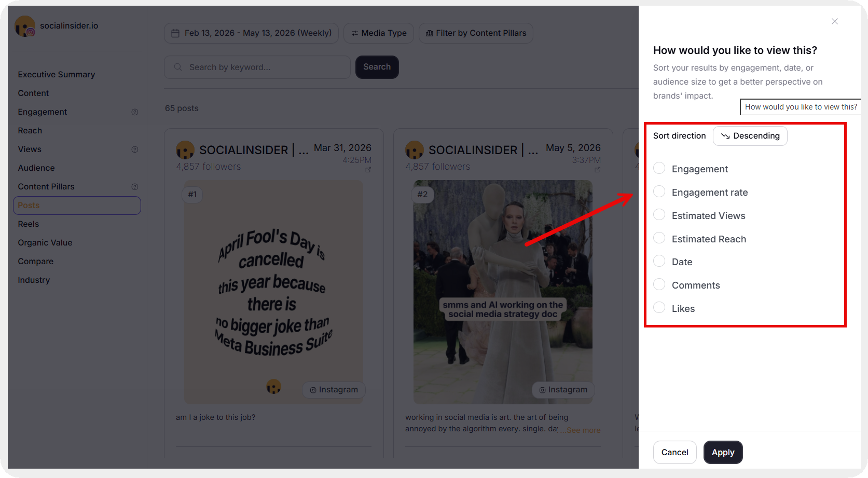This screenshot has width=868, height=478.
Task: Click the 'May 5, 2026' post date
Action: [x=573, y=148]
